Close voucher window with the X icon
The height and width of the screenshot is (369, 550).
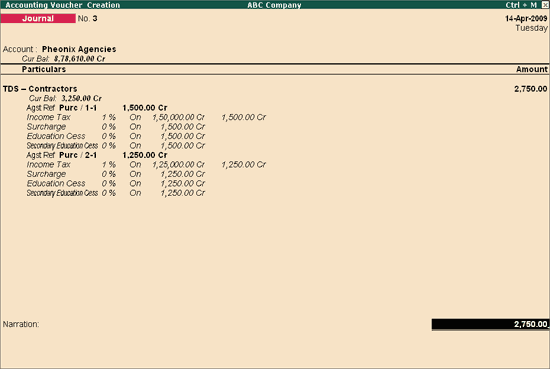click(x=545, y=5)
